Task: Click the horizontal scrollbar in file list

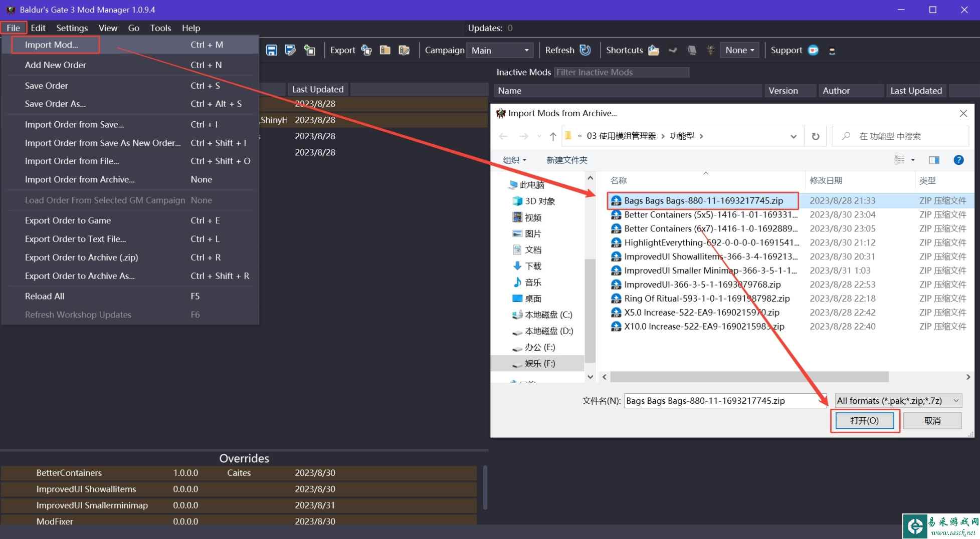Action: (749, 377)
